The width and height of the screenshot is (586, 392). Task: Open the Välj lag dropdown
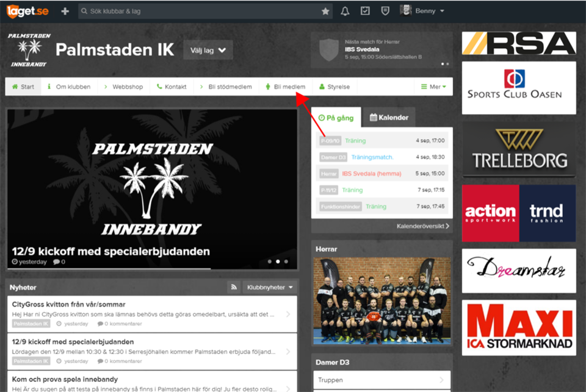click(208, 50)
